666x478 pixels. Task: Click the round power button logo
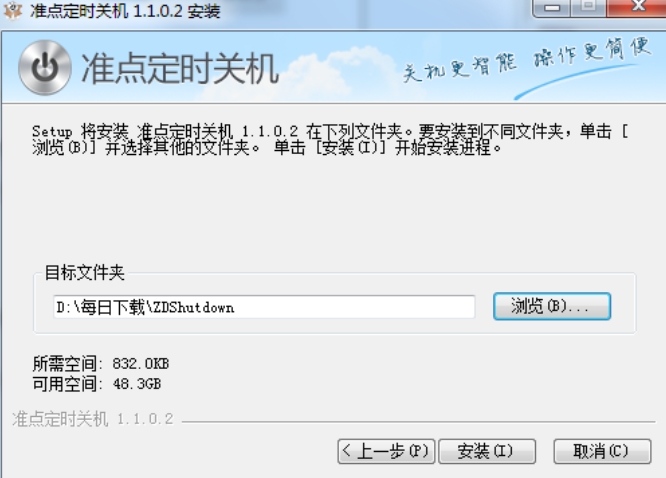tap(45, 67)
